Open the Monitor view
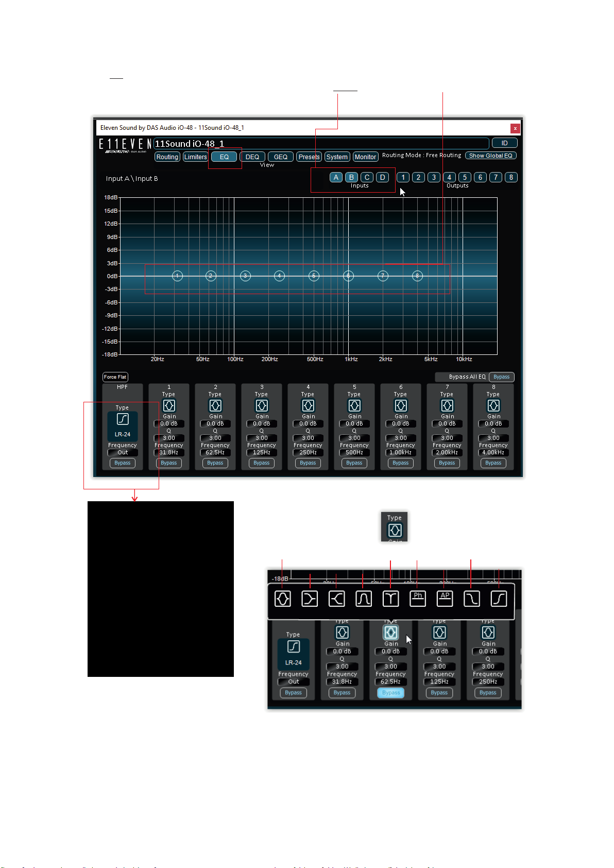Image resolution: width=614 pixels, height=868 pixels. click(x=366, y=157)
